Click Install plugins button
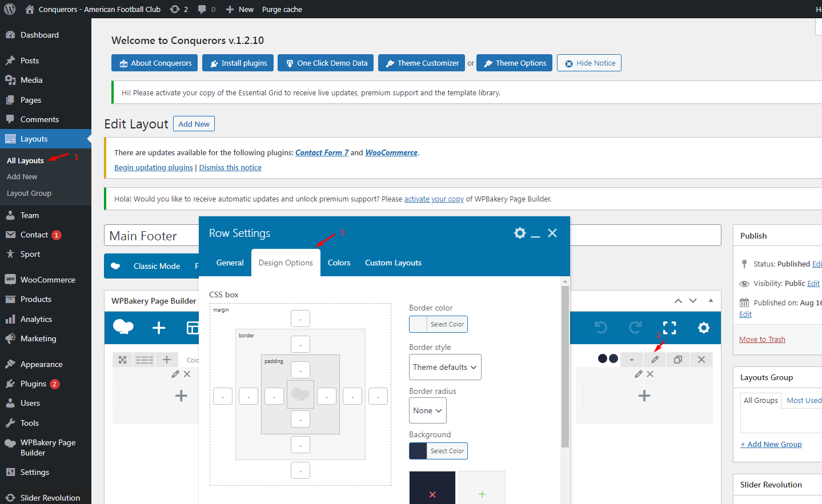The height and width of the screenshot is (504, 822). pyautogui.click(x=238, y=63)
